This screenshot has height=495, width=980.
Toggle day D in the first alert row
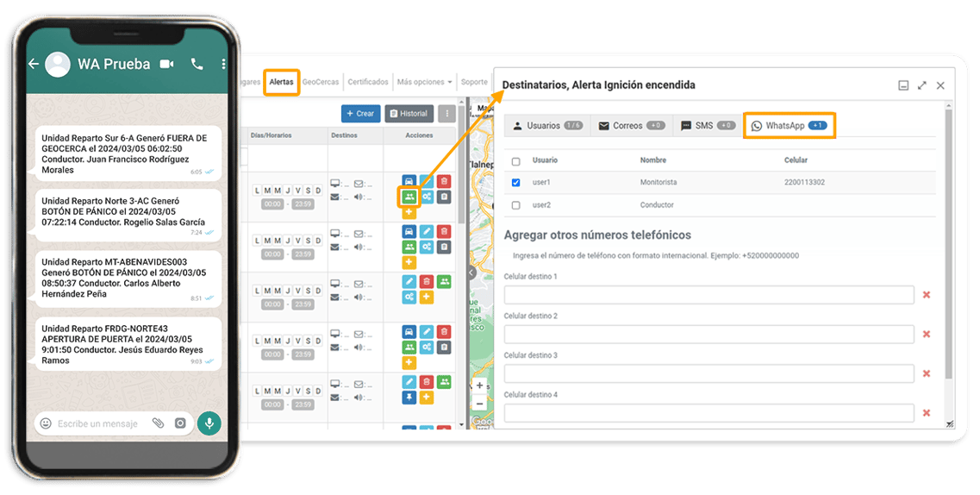[x=318, y=190]
